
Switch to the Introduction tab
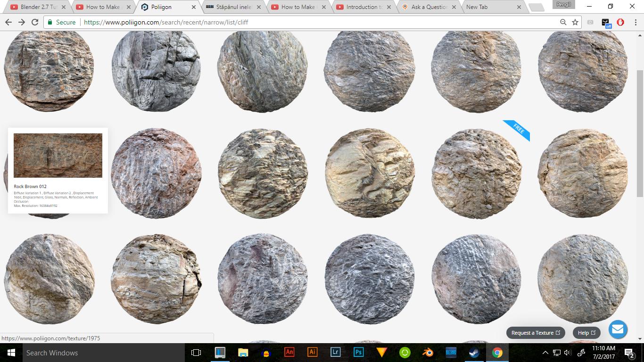[363, 7]
